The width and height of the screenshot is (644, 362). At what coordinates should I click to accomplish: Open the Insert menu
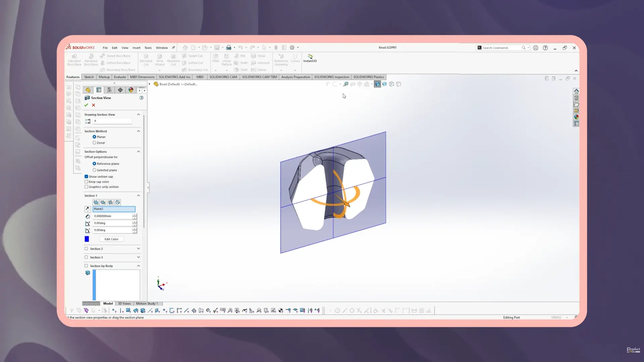coord(136,48)
